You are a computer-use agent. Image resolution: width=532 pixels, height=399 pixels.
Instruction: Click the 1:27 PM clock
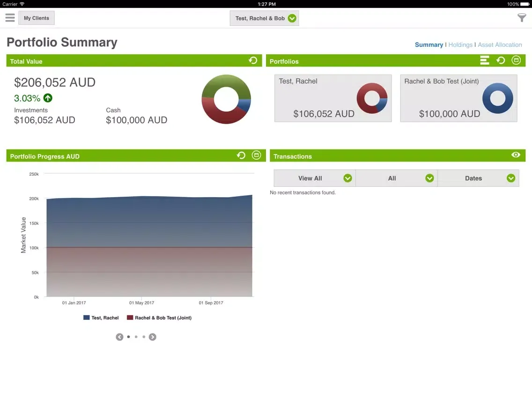[x=266, y=4]
